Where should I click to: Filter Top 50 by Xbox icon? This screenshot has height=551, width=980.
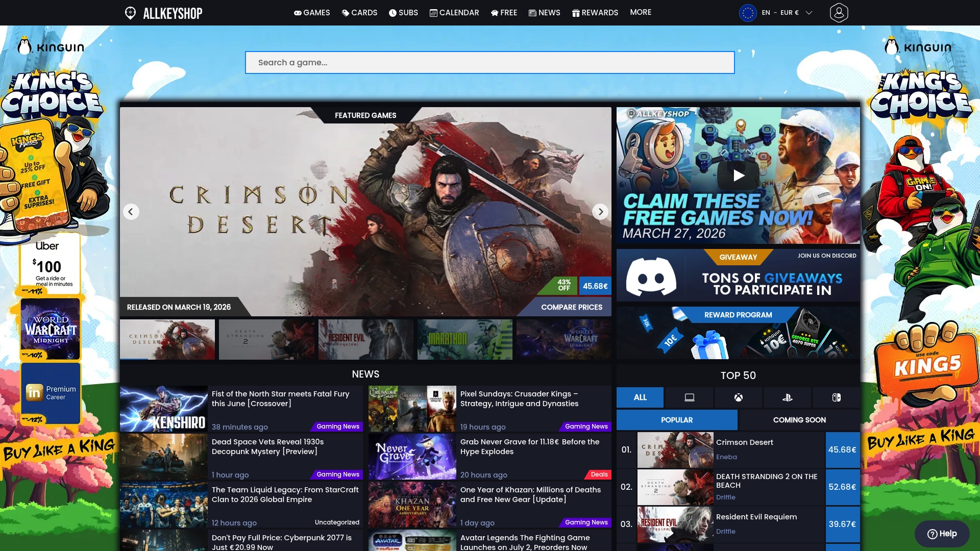(738, 397)
